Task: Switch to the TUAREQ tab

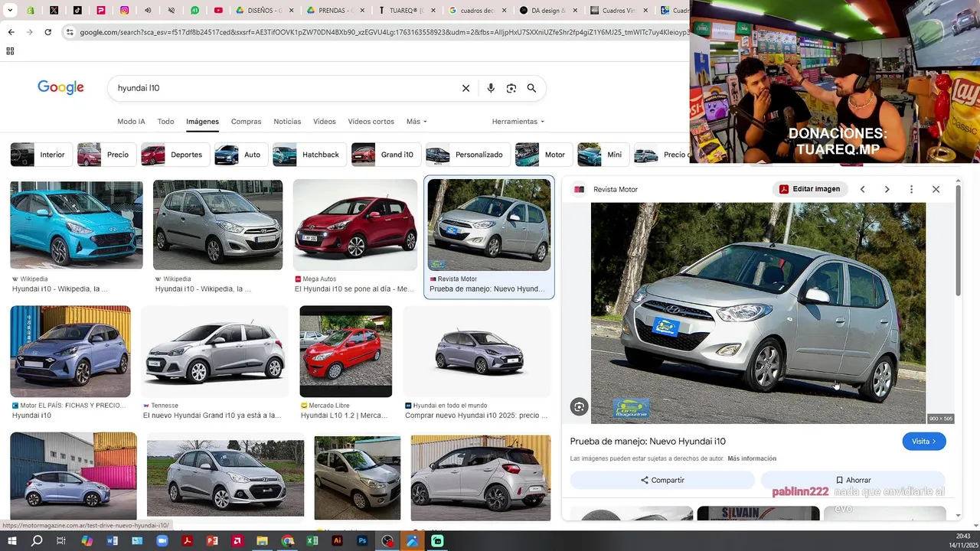Action: click(x=407, y=11)
